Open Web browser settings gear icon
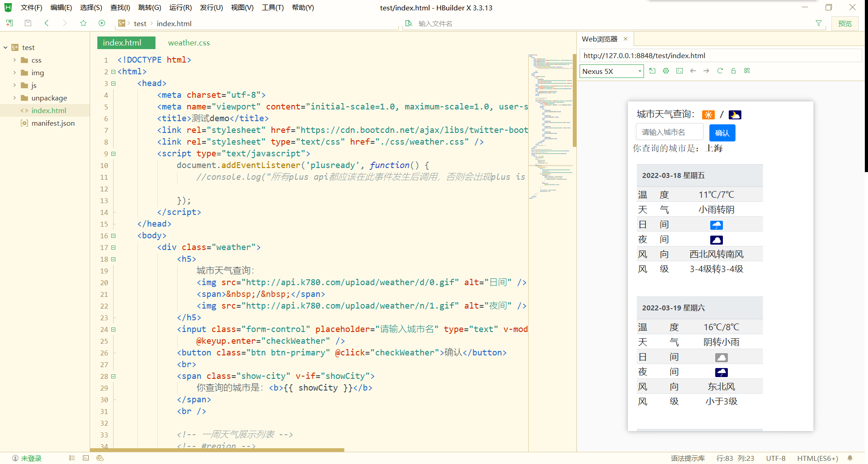Image resolution: width=868 pixels, height=464 pixels. (x=666, y=71)
